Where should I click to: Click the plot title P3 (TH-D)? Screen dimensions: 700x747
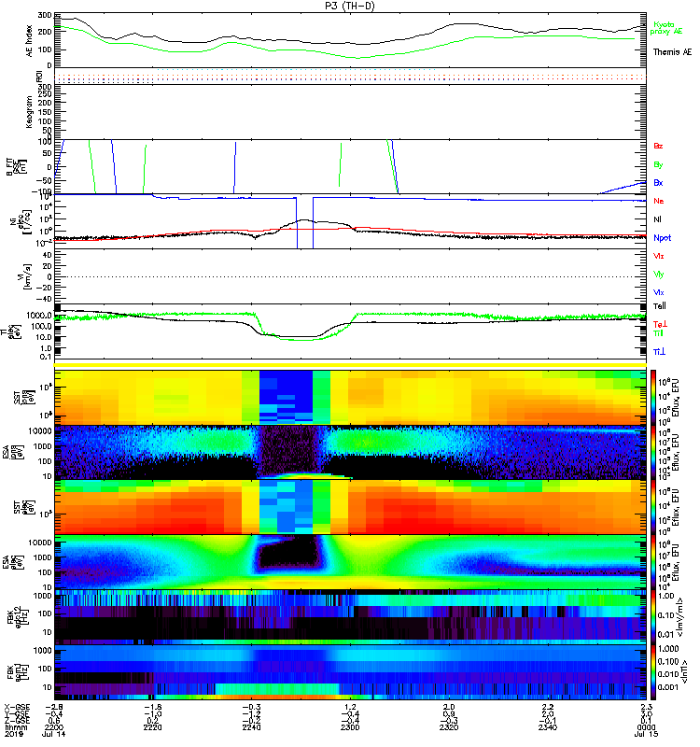click(350, 6)
